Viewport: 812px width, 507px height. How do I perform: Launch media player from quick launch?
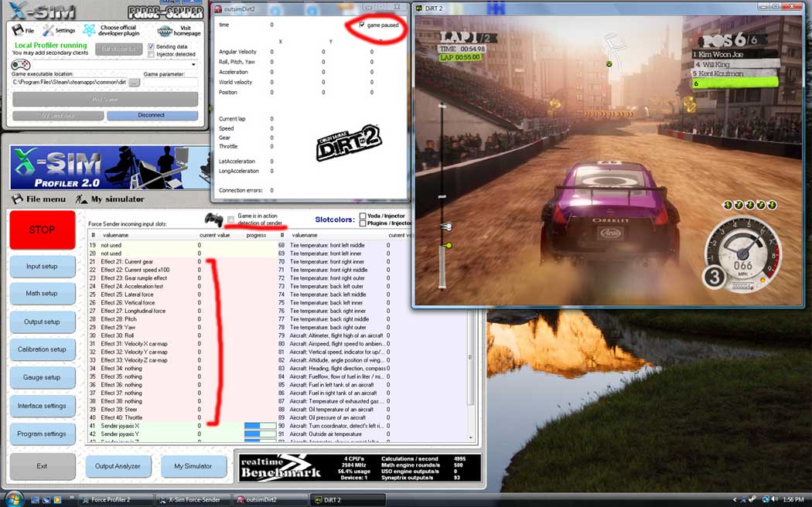[x=57, y=500]
